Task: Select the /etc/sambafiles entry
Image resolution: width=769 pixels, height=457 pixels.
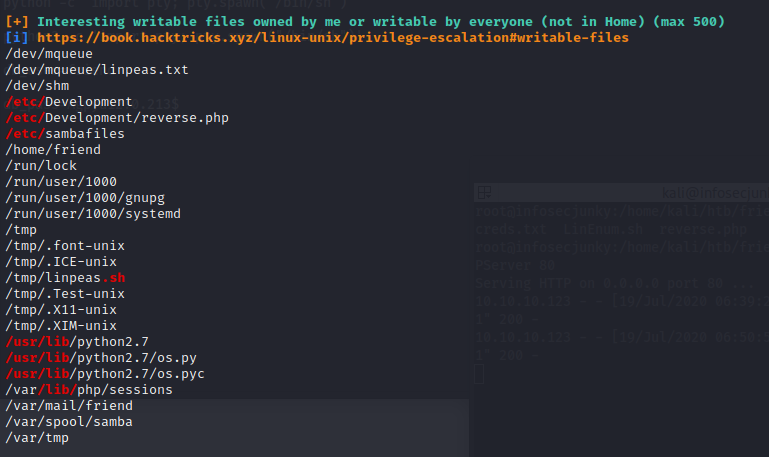Action: point(65,133)
